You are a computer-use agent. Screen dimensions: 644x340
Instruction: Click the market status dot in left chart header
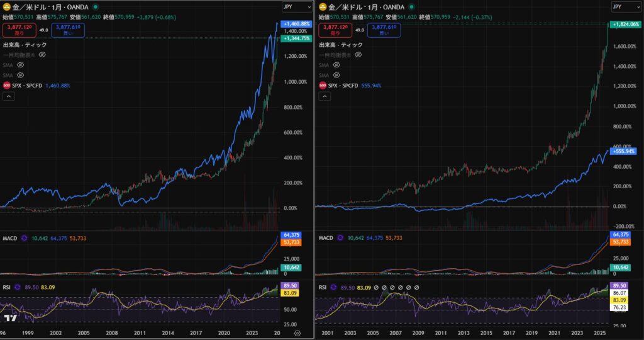pos(96,7)
